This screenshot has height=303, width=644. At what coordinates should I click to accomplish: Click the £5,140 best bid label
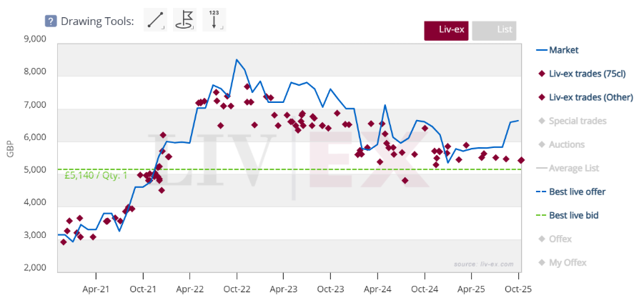[96, 175]
